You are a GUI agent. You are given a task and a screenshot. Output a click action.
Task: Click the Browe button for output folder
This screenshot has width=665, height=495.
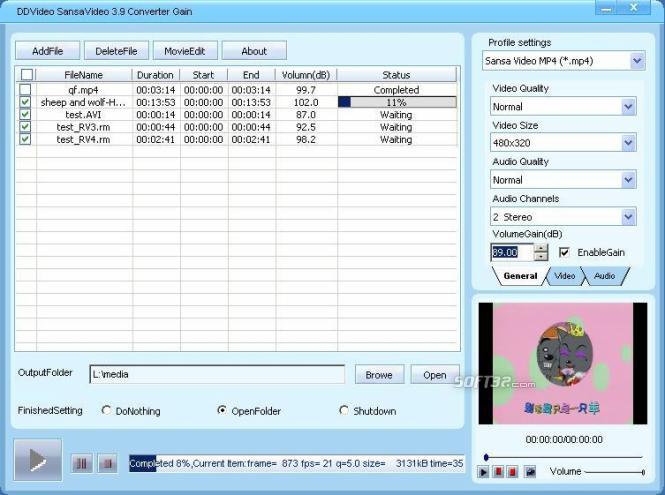pos(379,375)
